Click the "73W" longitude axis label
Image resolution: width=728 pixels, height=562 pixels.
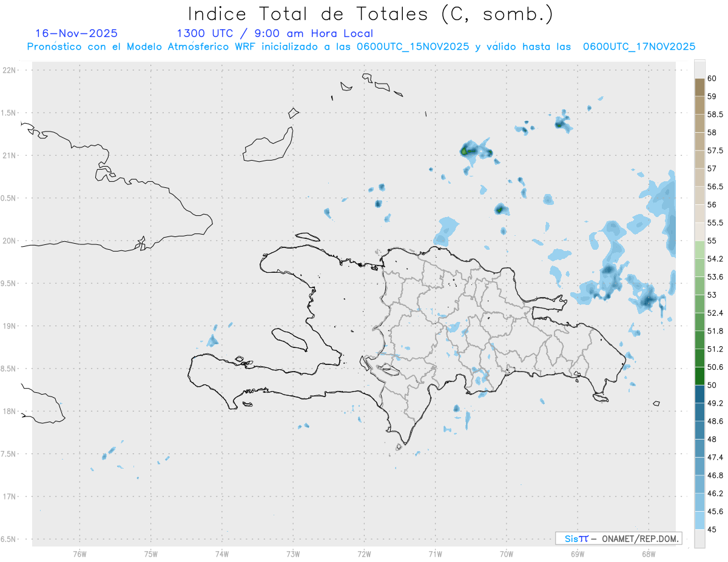pyautogui.click(x=293, y=554)
